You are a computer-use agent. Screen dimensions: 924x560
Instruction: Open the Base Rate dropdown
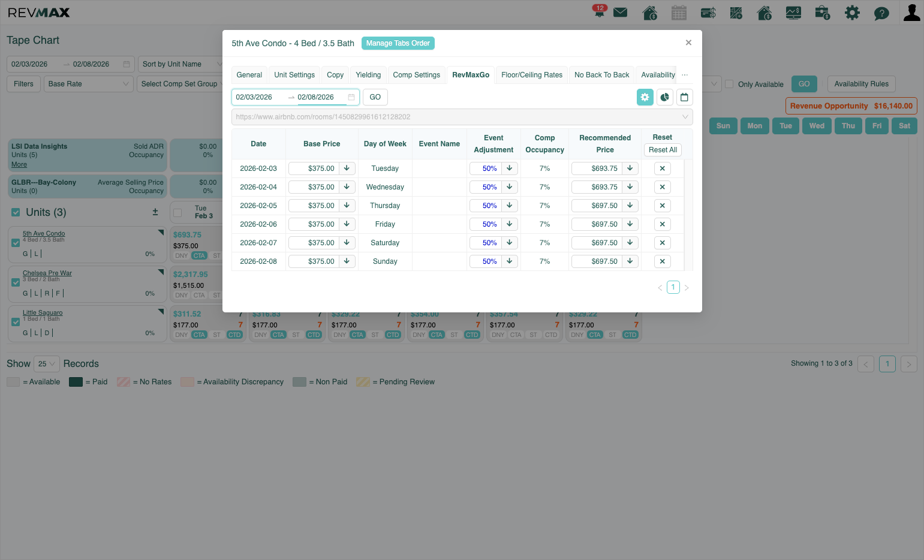coord(88,84)
